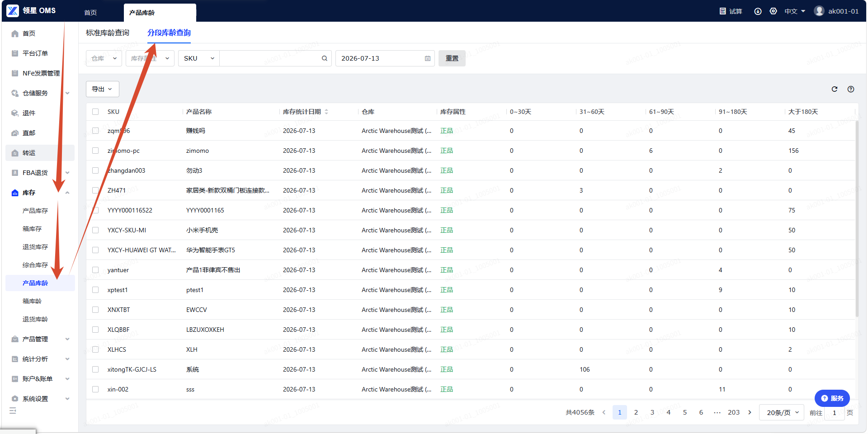Click the 试算 calculator icon
This screenshot has width=868, height=434.
[723, 11]
